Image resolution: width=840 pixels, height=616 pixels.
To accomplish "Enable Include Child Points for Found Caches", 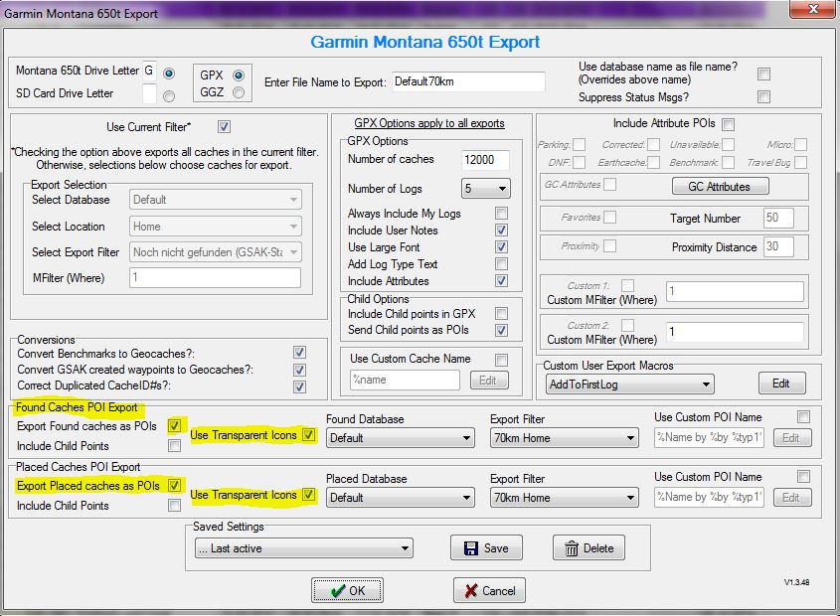I will [x=175, y=446].
